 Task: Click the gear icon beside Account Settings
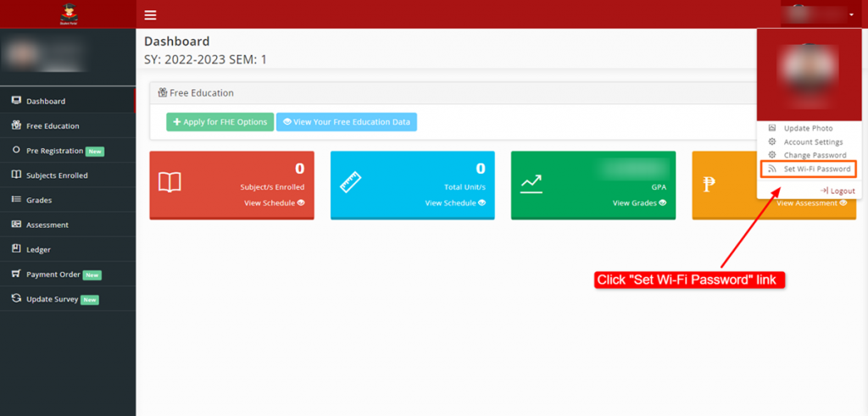click(x=772, y=142)
